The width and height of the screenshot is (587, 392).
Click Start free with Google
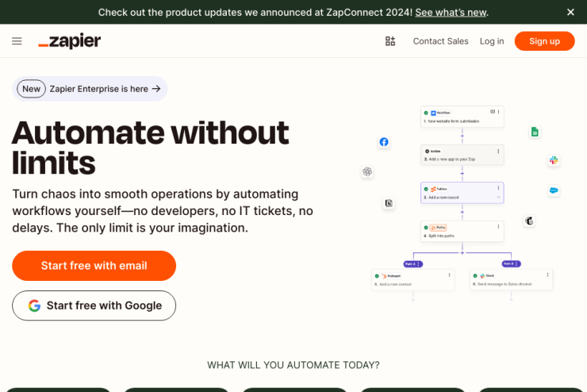94,306
